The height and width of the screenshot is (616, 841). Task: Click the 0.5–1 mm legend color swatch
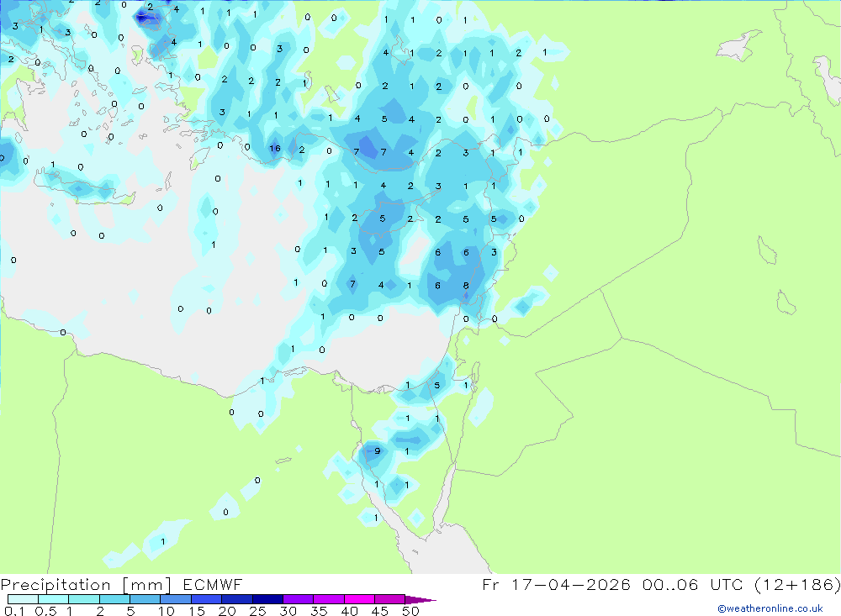tap(54, 599)
